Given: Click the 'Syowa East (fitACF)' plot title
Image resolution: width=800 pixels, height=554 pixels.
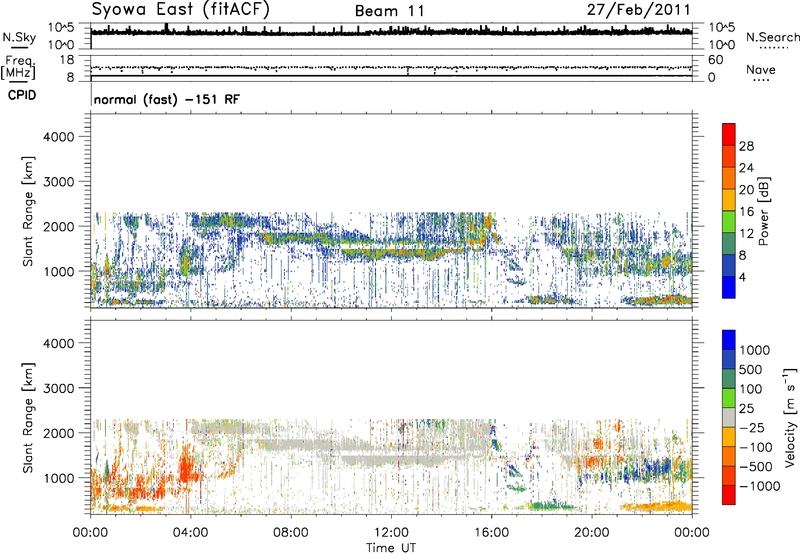Looking at the screenshot, I should point(181,9).
